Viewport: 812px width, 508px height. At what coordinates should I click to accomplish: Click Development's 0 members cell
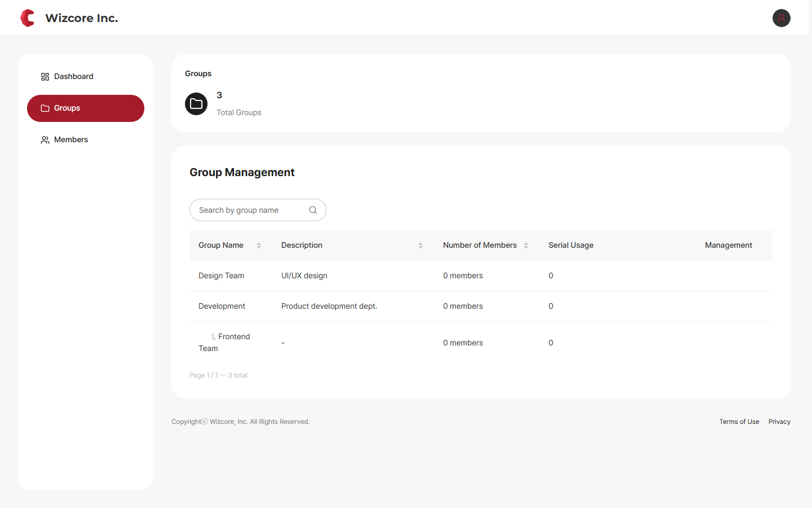tap(463, 306)
